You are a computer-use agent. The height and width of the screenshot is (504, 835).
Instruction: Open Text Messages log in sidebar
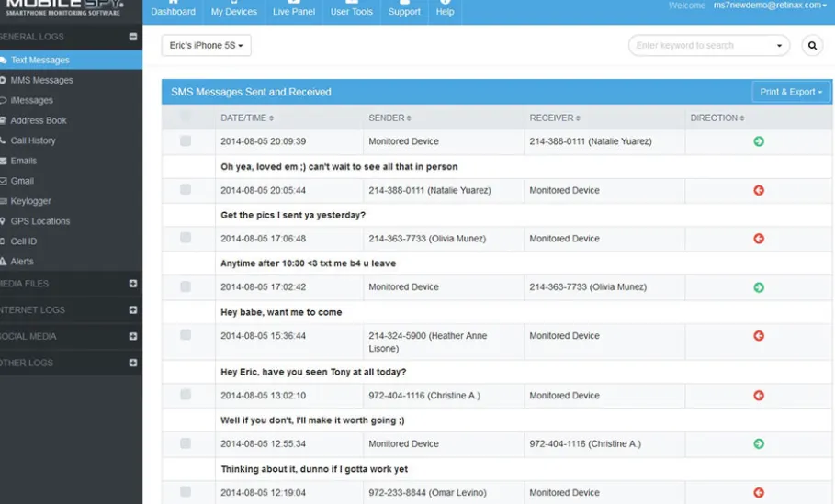tap(71, 61)
